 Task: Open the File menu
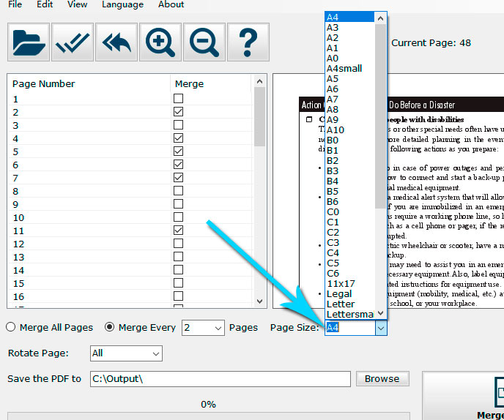pyautogui.click(x=15, y=4)
